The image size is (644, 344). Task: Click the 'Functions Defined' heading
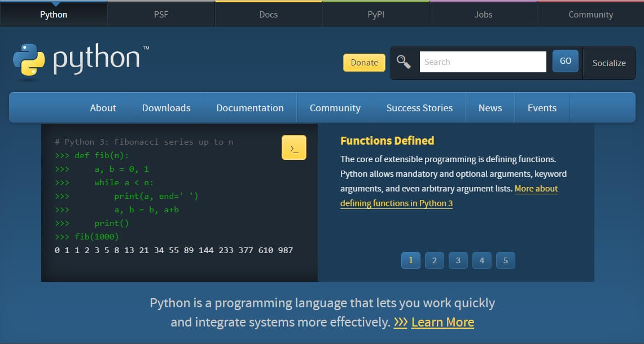[387, 141]
